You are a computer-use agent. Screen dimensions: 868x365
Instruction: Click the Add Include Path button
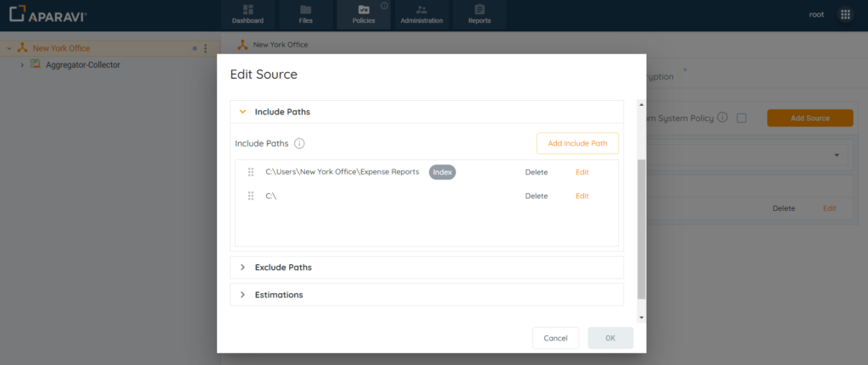[x=577, y=143]
